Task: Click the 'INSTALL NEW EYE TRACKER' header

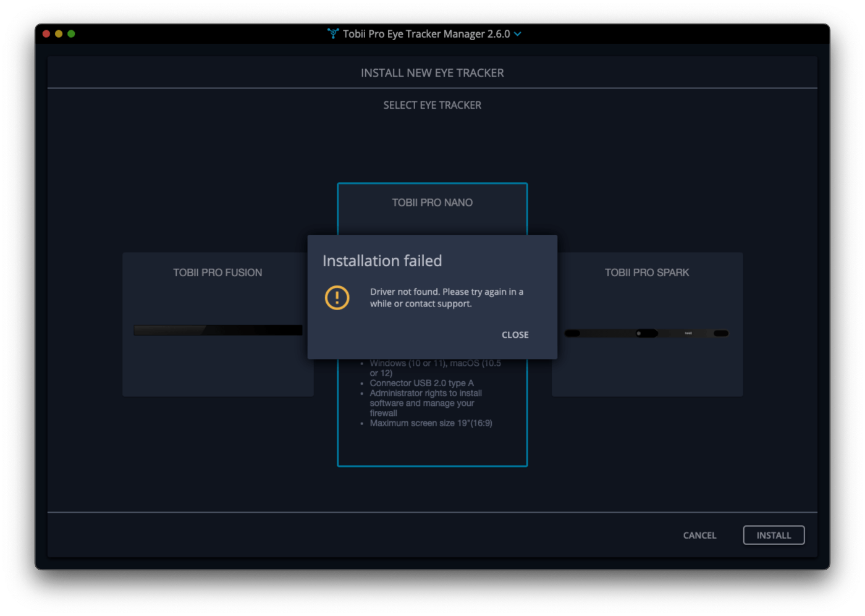Action: [x=432, y=73]
